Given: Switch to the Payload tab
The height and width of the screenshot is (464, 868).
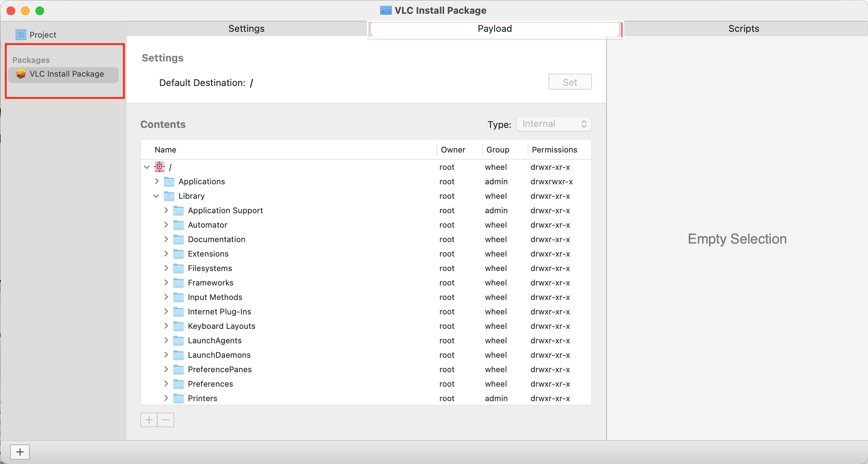Looking at the screenshot, I should click(x=495, y=29).
